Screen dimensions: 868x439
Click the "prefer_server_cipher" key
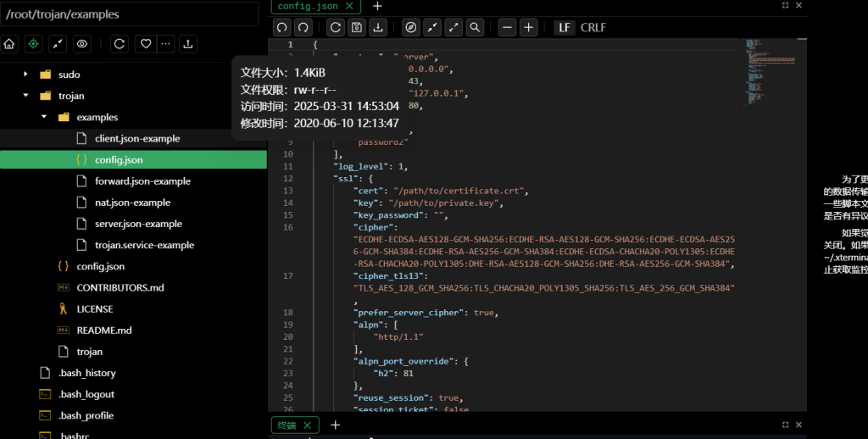click(x=408, y=312)
